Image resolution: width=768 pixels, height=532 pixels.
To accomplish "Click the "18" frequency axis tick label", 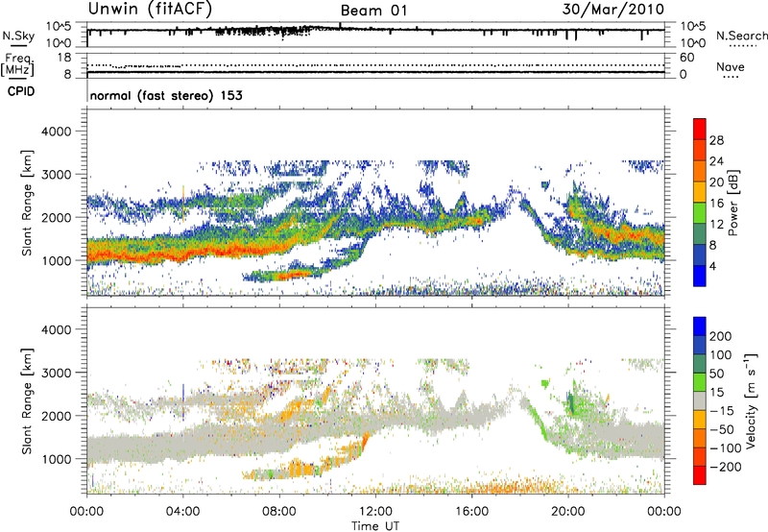I will coord(64,58).
